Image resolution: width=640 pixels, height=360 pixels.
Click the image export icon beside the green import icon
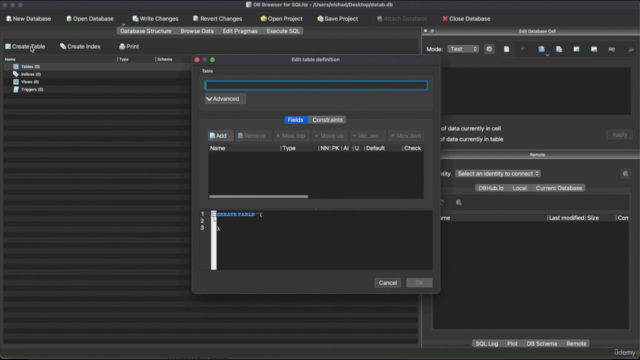pos(594,49)
